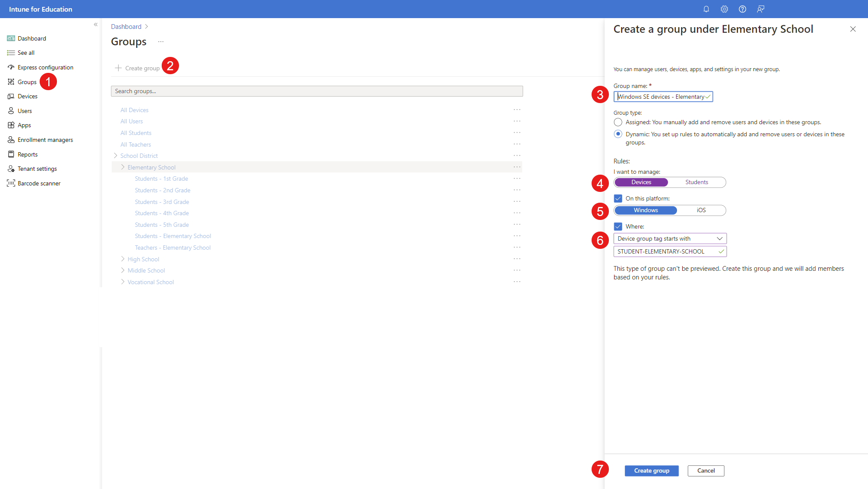Viewport: 868px width, 489px height.
Task: Toggle the On this platform checkbox
Action: pyautogui.click(x=618, y=198)
